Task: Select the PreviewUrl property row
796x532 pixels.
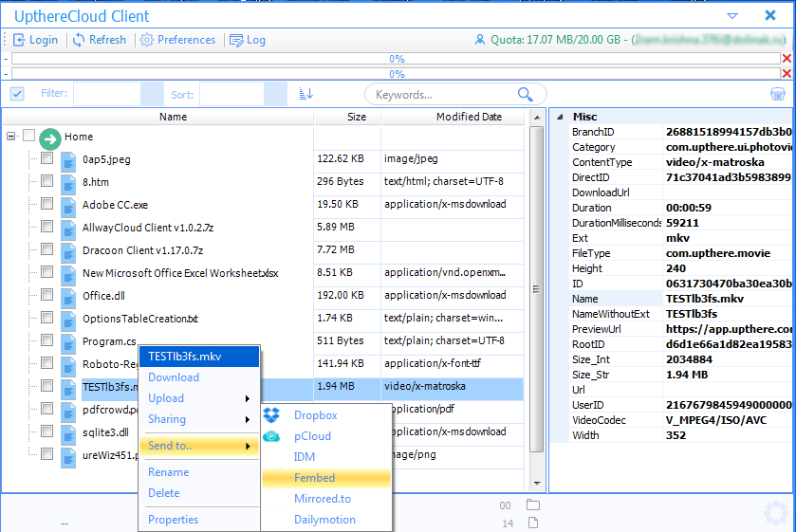Action: pyautogui.click(x=680, y=329)
